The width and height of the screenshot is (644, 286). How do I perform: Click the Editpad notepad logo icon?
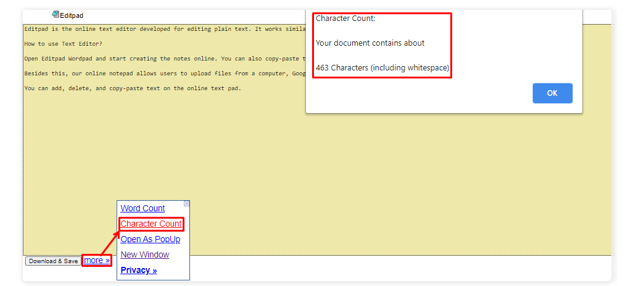56,15
